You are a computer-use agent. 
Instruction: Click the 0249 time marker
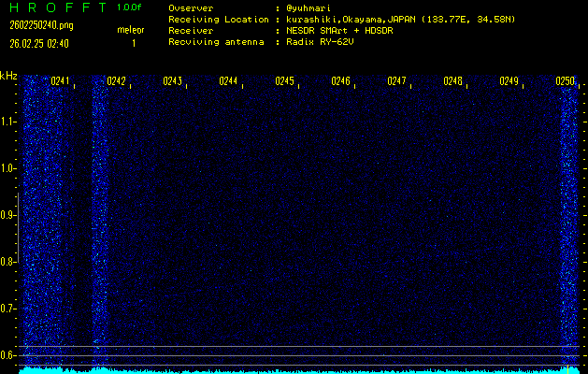point(509,81)
